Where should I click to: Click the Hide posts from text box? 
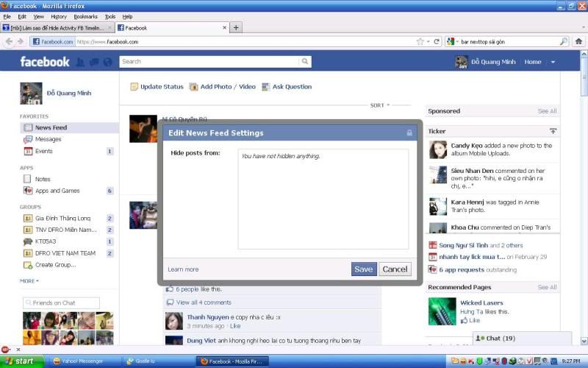[x=323, y=199]
